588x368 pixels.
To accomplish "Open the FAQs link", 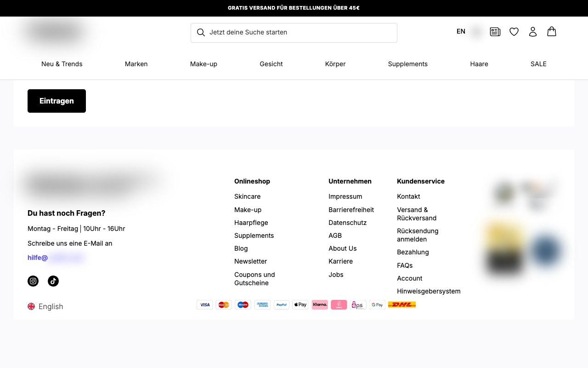I will coord(405,265).
